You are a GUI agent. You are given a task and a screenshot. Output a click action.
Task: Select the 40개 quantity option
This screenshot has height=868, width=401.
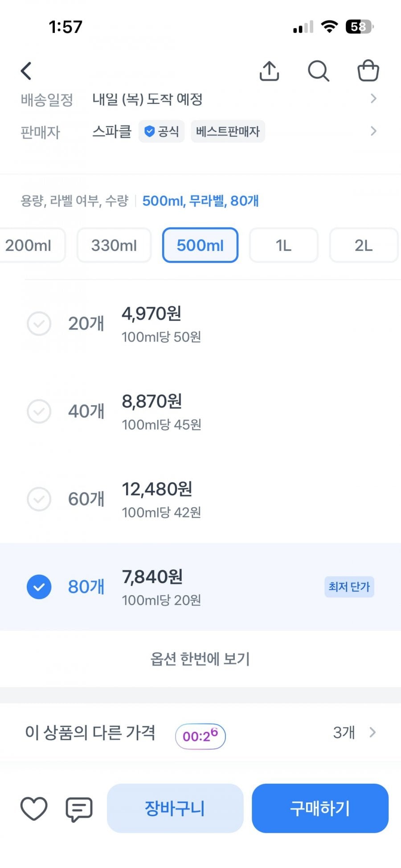(x=200, y=411)
